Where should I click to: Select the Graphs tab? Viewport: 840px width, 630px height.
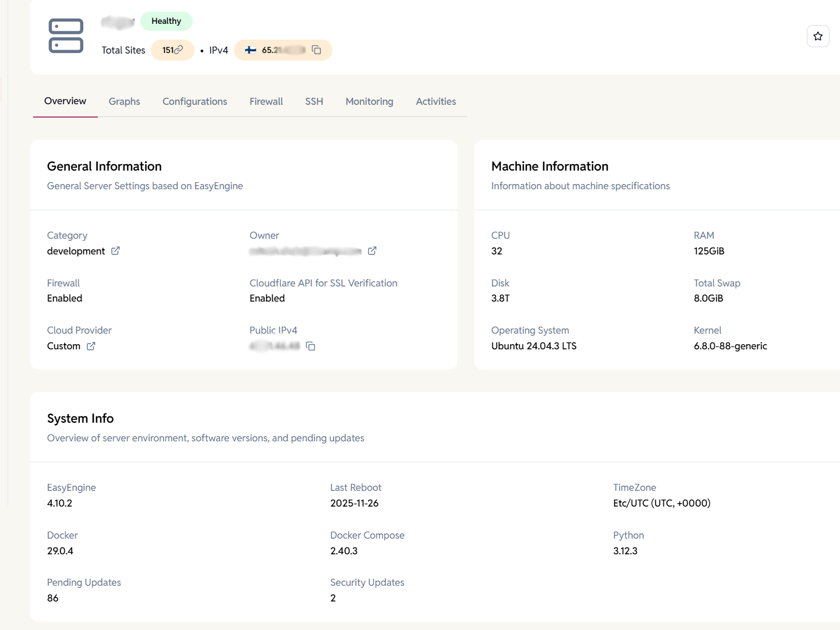124,101
